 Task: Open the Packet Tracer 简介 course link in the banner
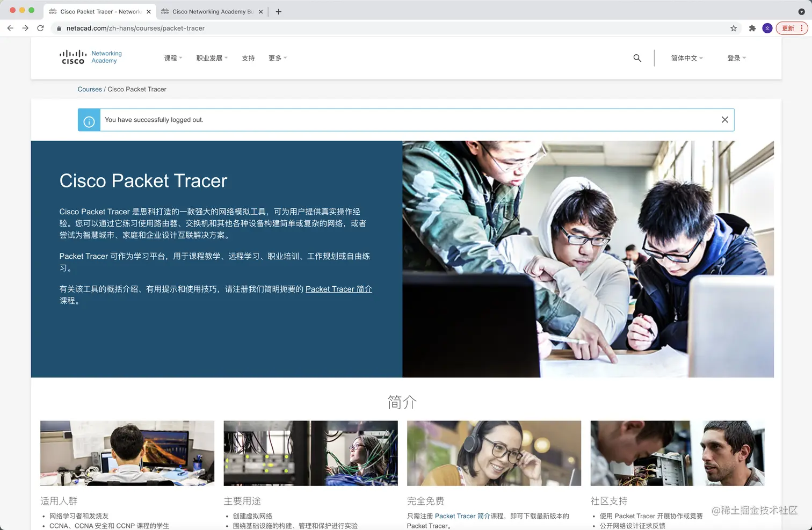point(338,289)
